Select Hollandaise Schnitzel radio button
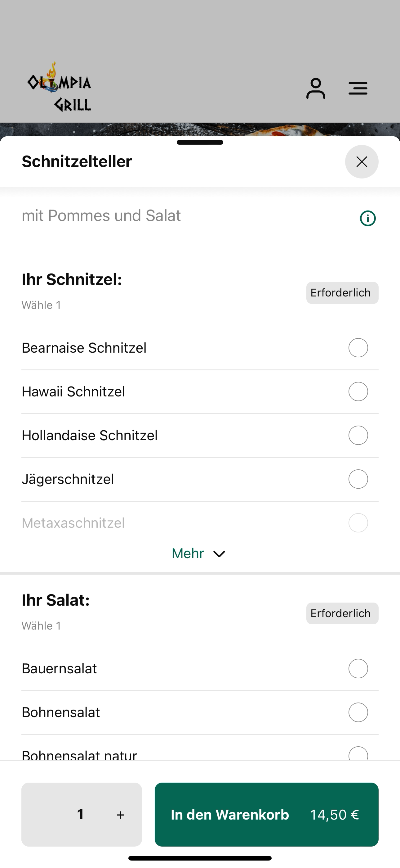The image size is (400, 868). (358, 435)
